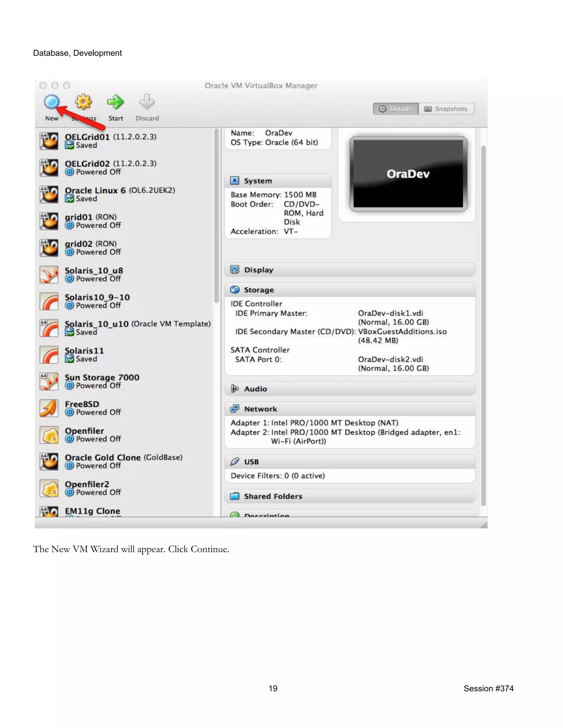The width and height of the screenshot is (563, 728).
Task: Collapse the Network section header
Action: [x=350, y=409]
